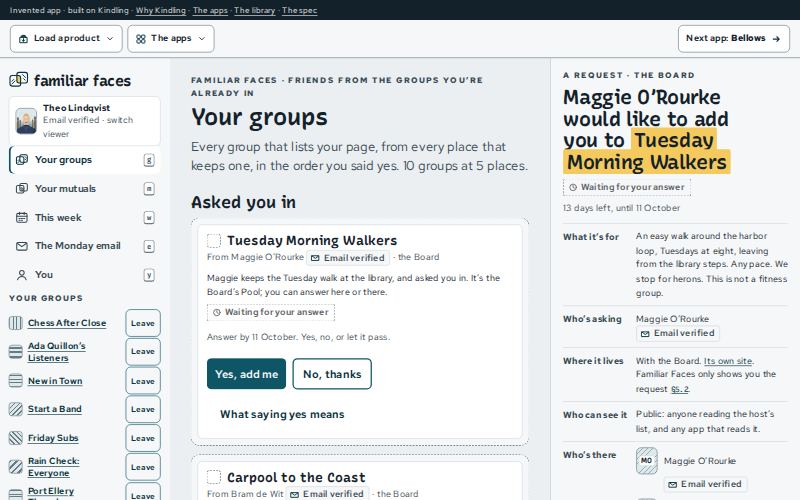800x500 pixels.
Task: Click Waiting for your answer in request panel
Action: click(627, 187)
